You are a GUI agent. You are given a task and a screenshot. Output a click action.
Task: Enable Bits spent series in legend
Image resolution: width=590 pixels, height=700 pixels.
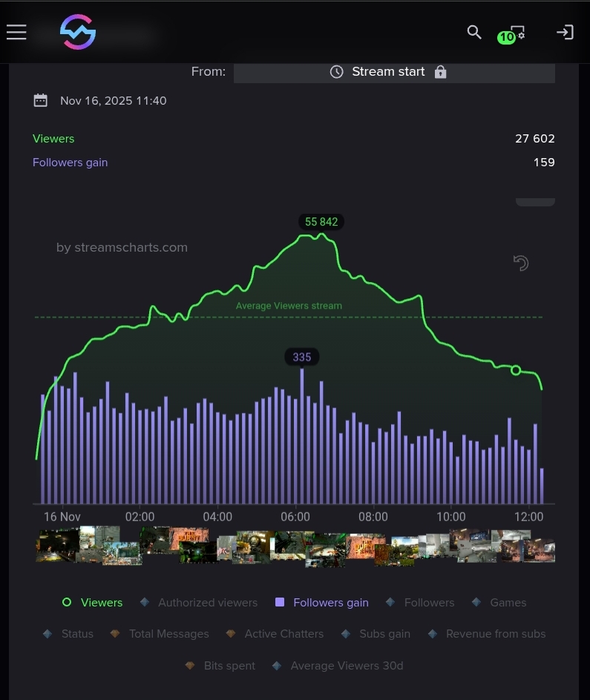(x=220, y=666)
